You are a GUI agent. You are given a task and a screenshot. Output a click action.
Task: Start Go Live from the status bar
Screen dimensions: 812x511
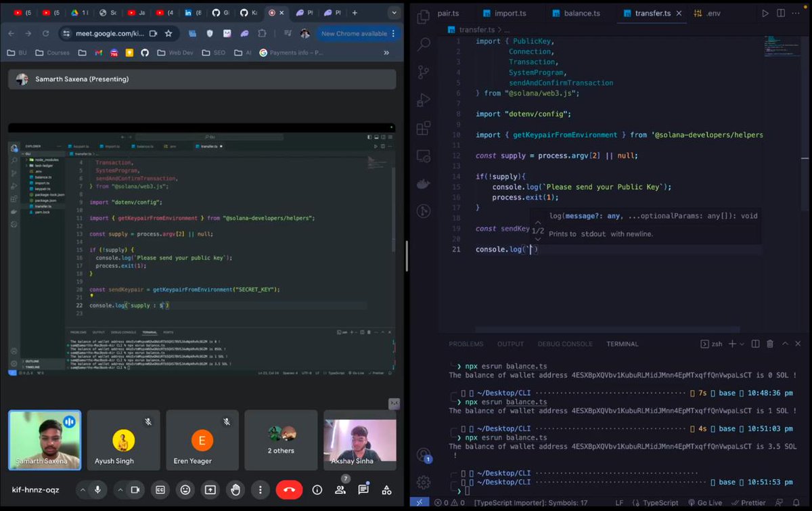pyautogui.click(x=706, y=503)
